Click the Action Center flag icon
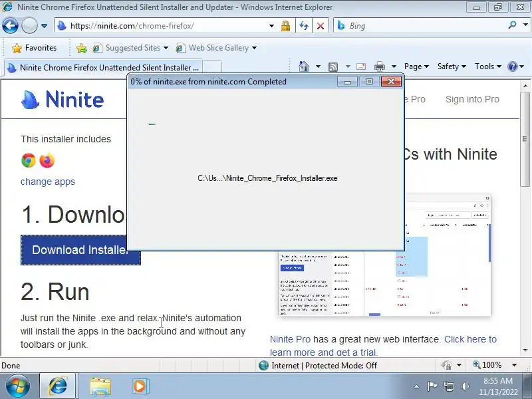 [432, 386]
